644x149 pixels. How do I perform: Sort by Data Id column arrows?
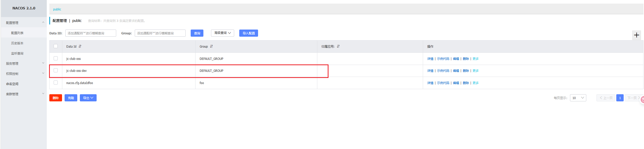coord(80,46)
